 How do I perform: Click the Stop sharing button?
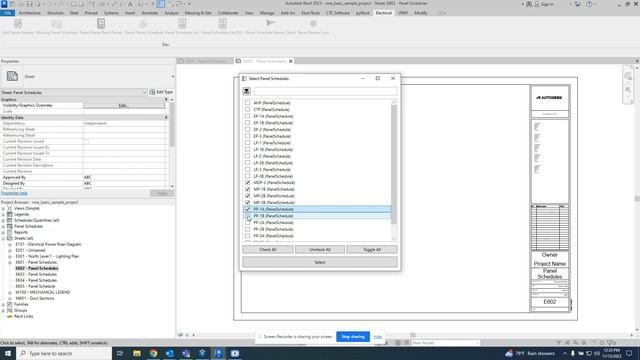[353, 337]
